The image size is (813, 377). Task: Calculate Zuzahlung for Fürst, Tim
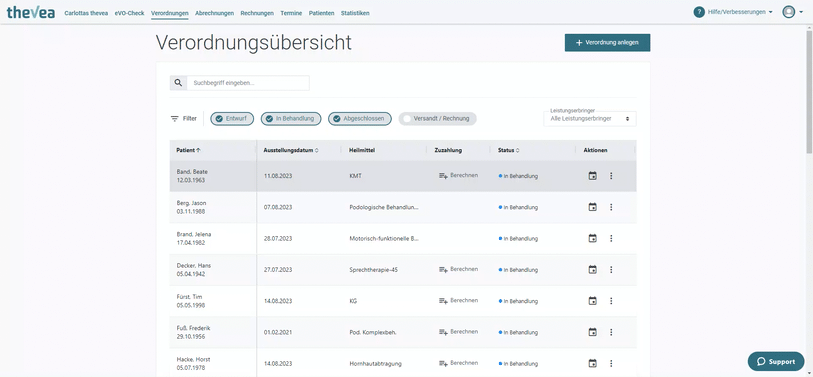(x=458, y=301)
